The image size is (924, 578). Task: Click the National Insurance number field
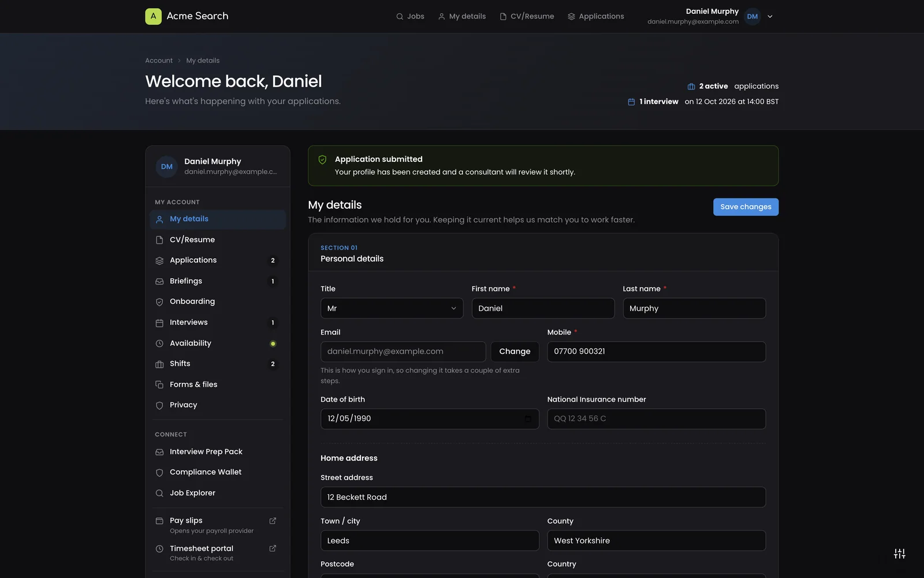pos(656,419)
